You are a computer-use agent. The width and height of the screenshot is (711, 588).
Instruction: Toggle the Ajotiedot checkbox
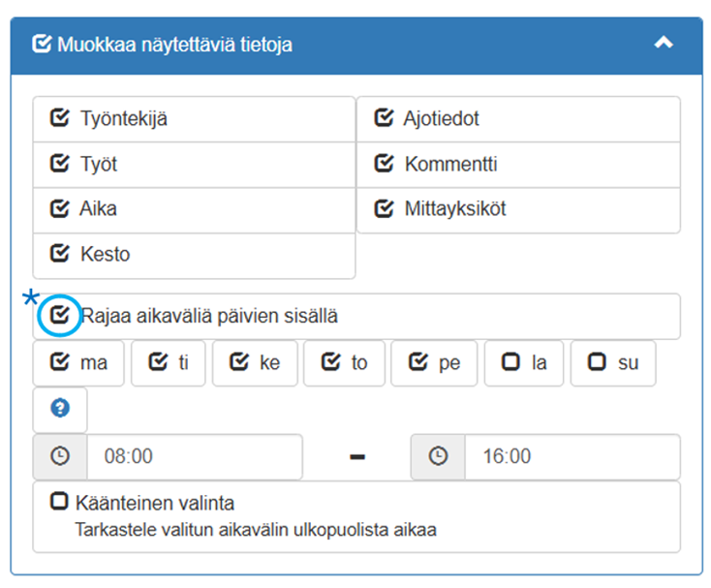384,119
